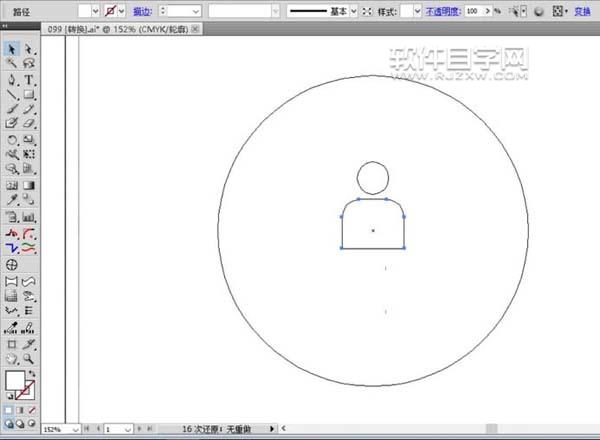Go to the next artboard arrow
Screen dimensions: 600x440
click(140, 429)
